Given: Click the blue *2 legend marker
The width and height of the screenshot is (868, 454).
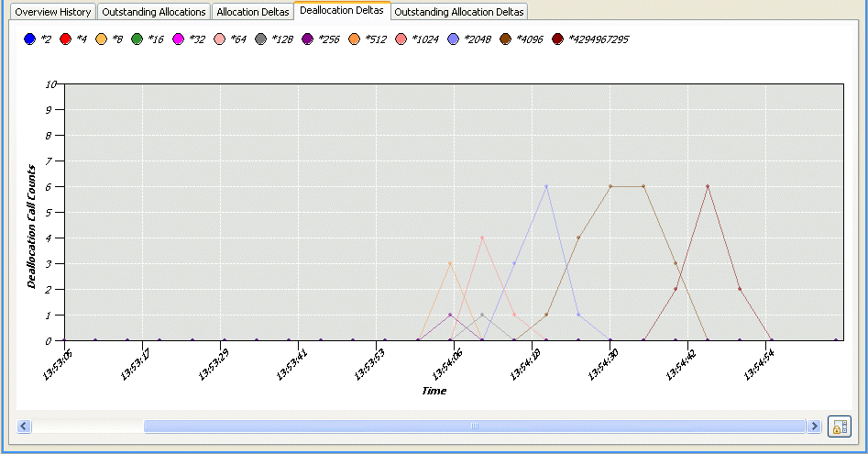Looking at the screenshot, I should (30, 39).
